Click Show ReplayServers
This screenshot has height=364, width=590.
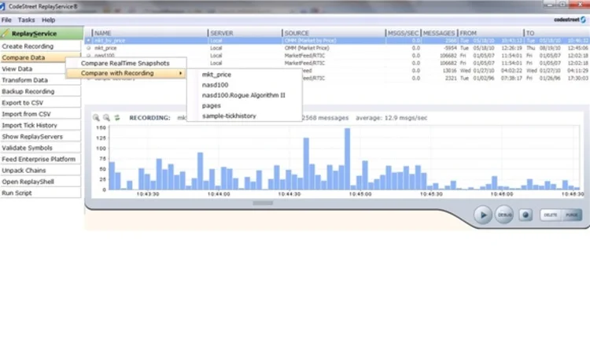[40, 137]
